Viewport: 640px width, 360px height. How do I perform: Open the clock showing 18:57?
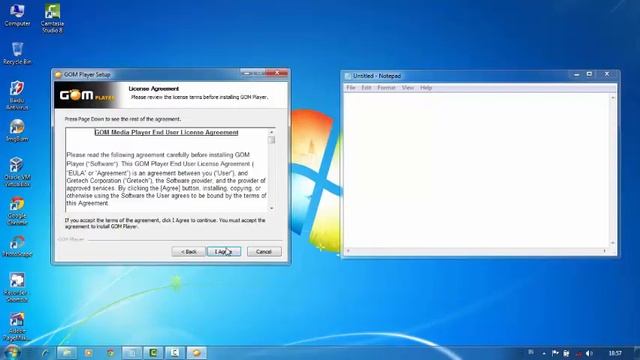615,353
